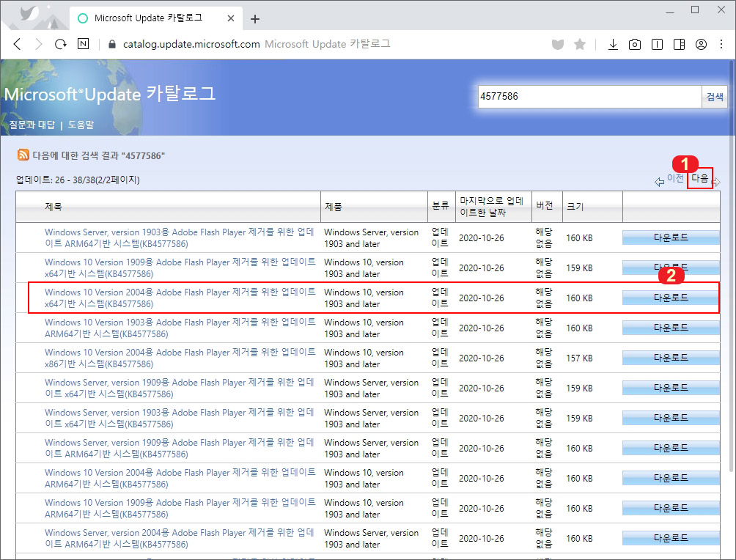Open Windows 10 Version 2004 x64 update link
This screenshot has height=560, width=736.
tap(180, 298)
